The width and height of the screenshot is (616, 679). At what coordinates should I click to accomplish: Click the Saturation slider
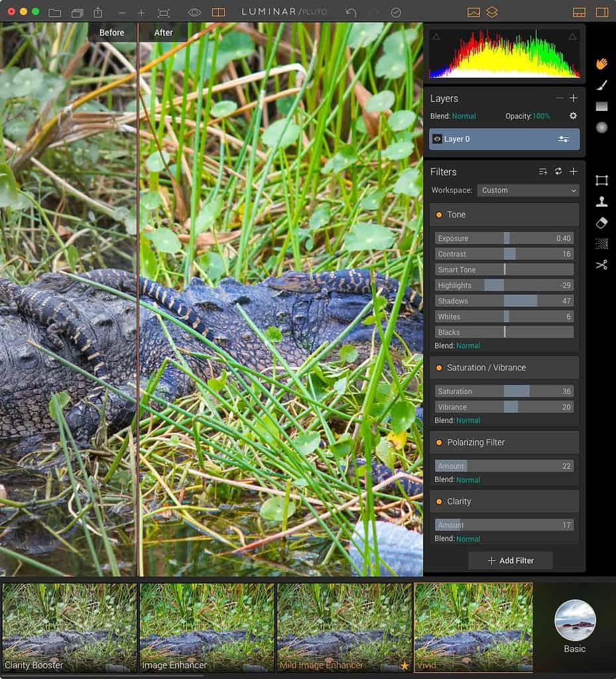click(505, 391)
